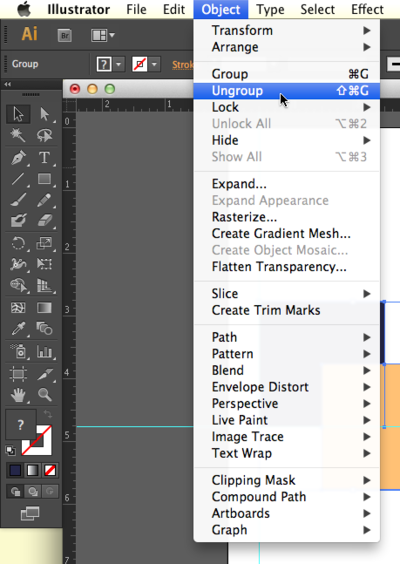Viewport: 400px width, 564px height.
Task: Select the Line Segment tool
Action: tap(18, 179)
